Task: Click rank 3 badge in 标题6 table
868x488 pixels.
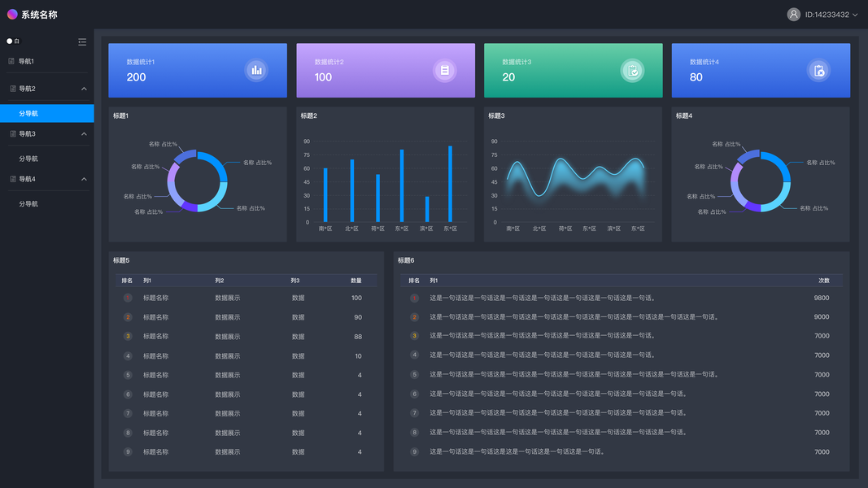Action: coord(414,336)
